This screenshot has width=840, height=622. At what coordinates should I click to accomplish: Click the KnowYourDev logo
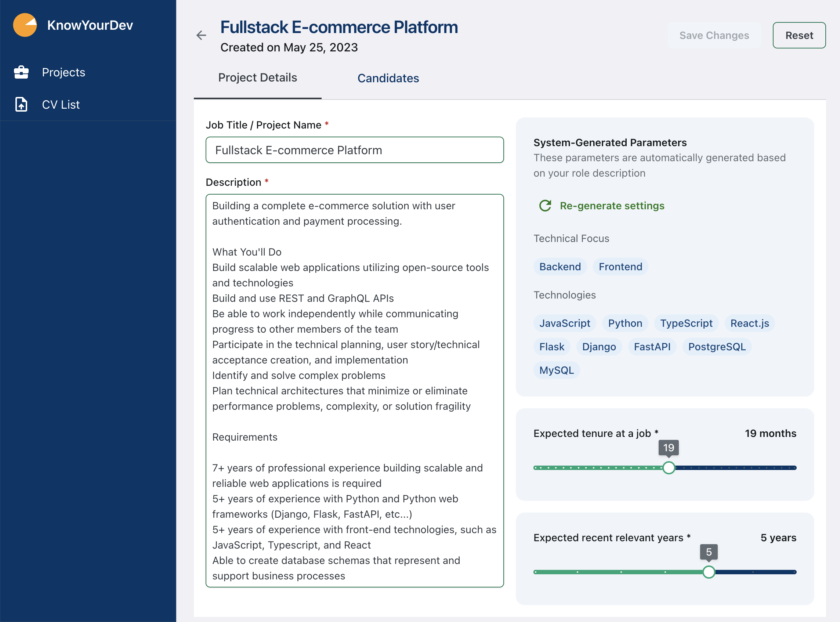(25, 25)
